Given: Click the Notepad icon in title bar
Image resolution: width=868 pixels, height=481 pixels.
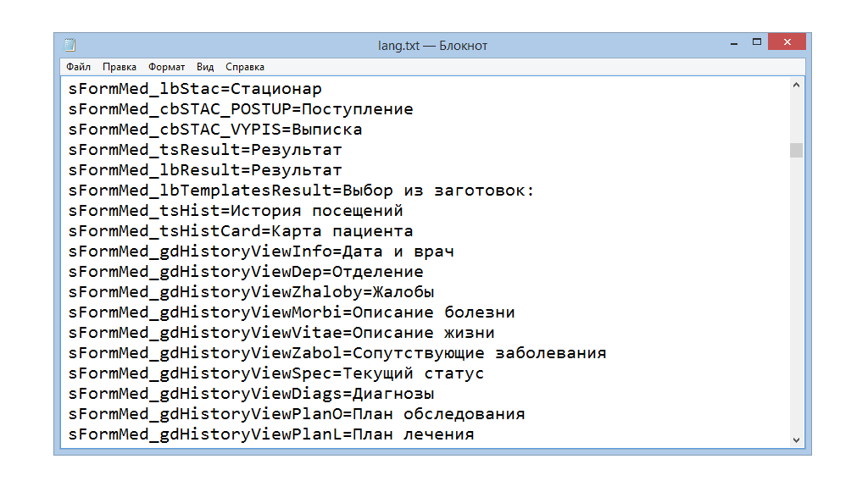Looking at the screenshot, I should pyautogui.click(x=70, y=45).
